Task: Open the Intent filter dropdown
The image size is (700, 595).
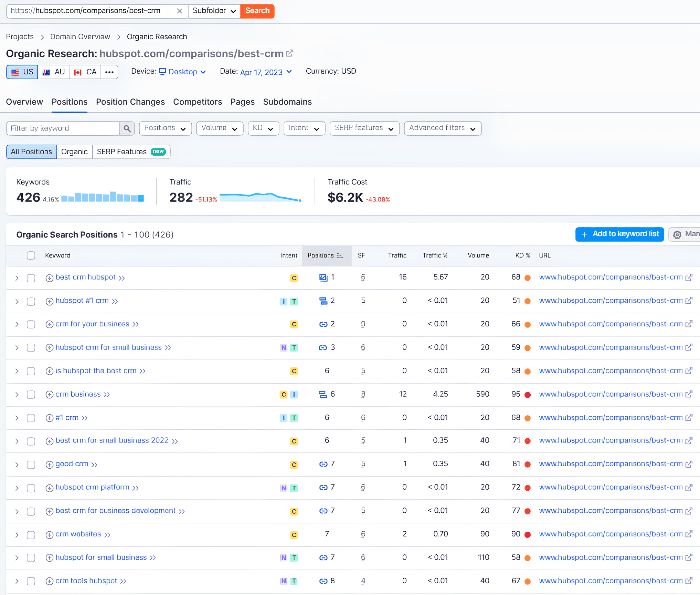Action: click(x=304, y=128)
